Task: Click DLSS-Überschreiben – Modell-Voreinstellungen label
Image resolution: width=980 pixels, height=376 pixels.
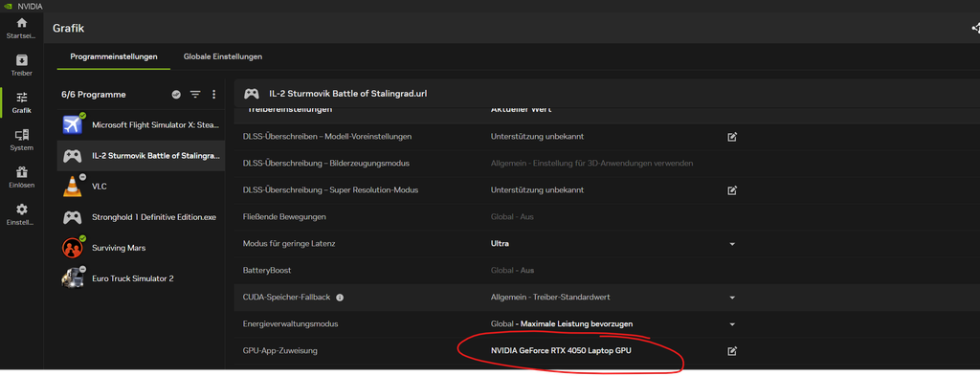Action: (327, 136)
